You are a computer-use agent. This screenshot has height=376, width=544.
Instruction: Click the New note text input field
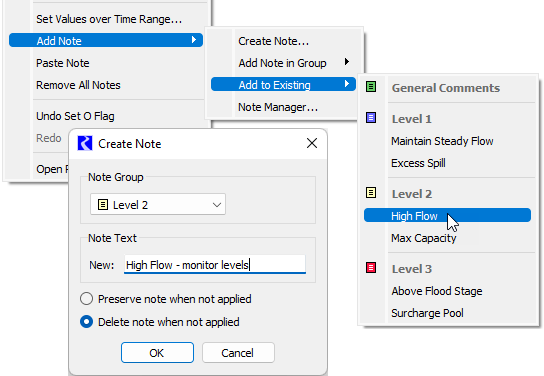[215, 265]
